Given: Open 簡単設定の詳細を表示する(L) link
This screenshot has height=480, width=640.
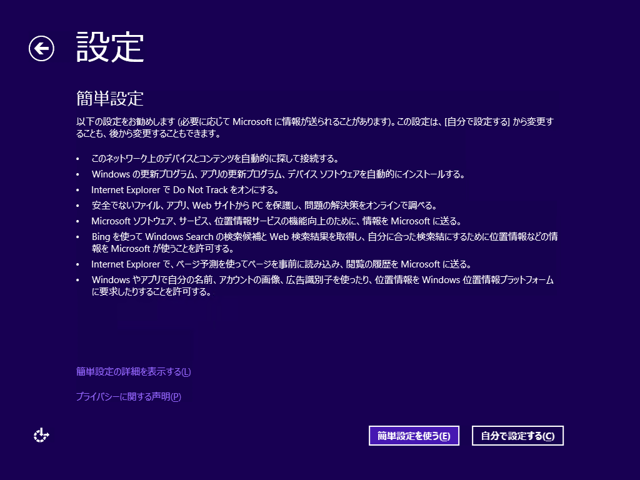Looking at the screenshot, I should click(x=133, y=371).
